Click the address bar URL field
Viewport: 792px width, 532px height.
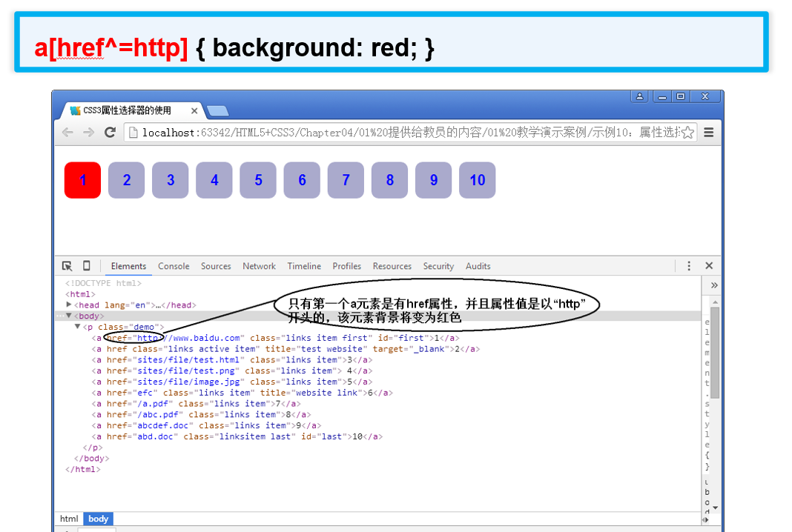[410, 132]
